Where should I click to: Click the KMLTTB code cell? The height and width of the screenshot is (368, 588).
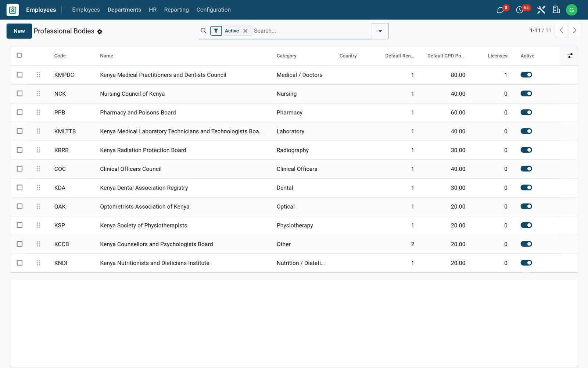click(65, 131)
